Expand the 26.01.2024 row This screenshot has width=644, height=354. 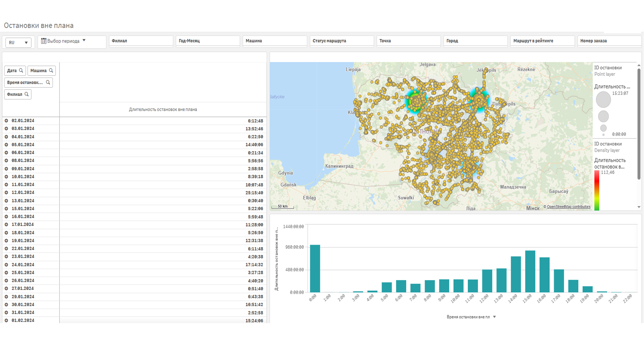pyautogui.click(x=6, y=281)
